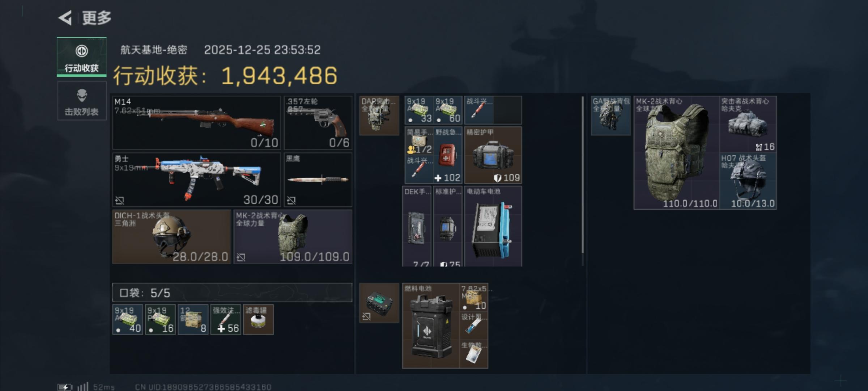Go back using the arrow beside 更多
Image resolution: width=868 pixels, height=391 pixels.
click(x=65, y=18)
